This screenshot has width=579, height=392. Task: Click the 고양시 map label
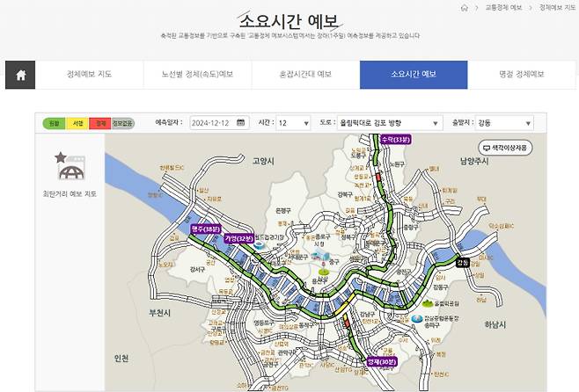[x=263, y=161]
